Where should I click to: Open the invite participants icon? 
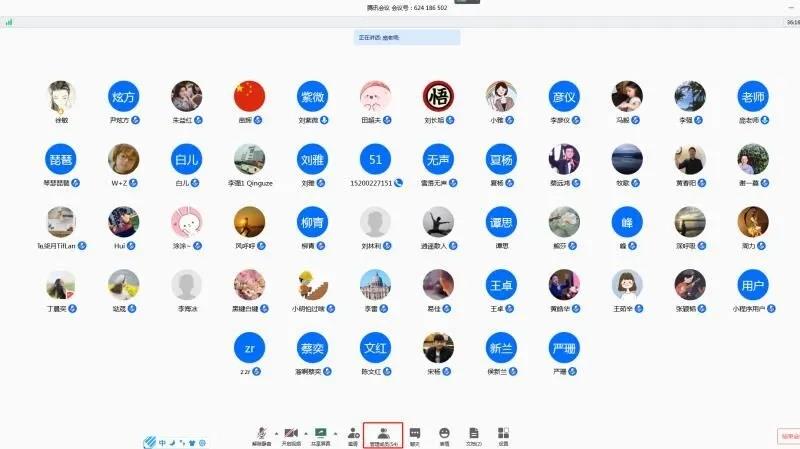pos(353,434)
